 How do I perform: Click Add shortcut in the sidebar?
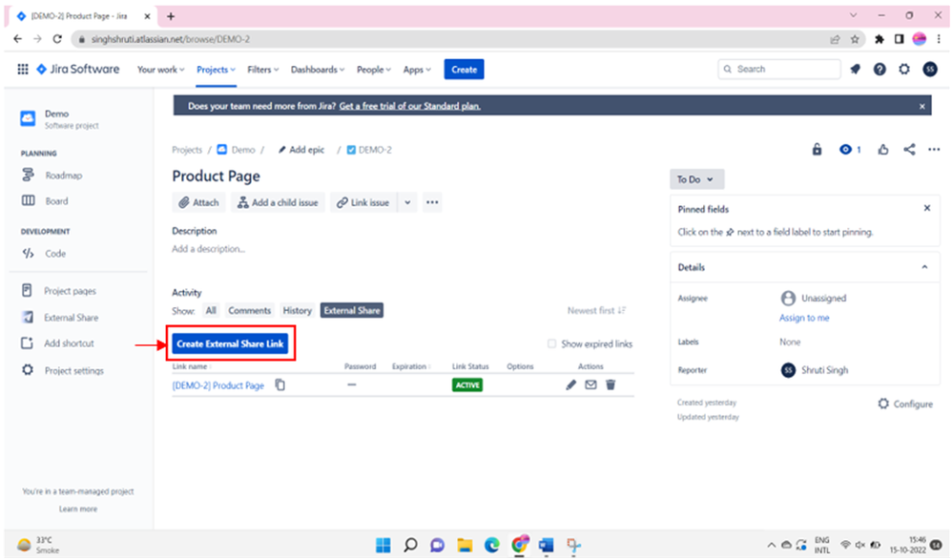pos(69,343)
